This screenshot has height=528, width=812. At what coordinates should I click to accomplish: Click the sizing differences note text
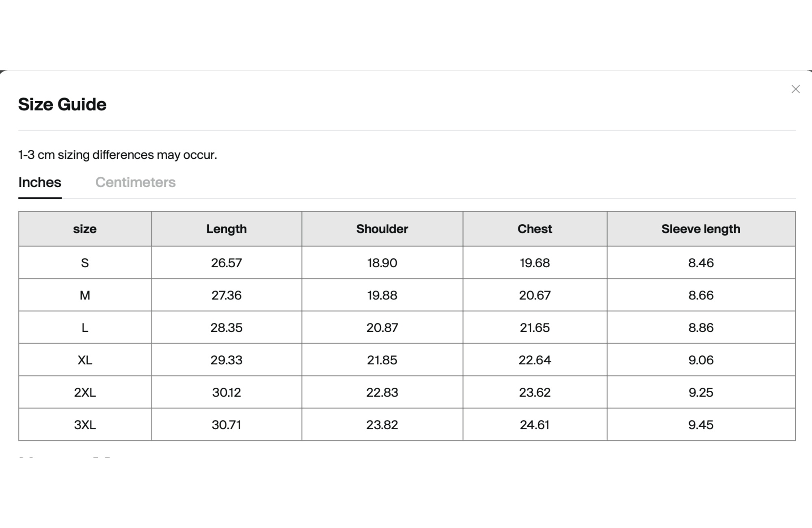click(x=118, y=155)
